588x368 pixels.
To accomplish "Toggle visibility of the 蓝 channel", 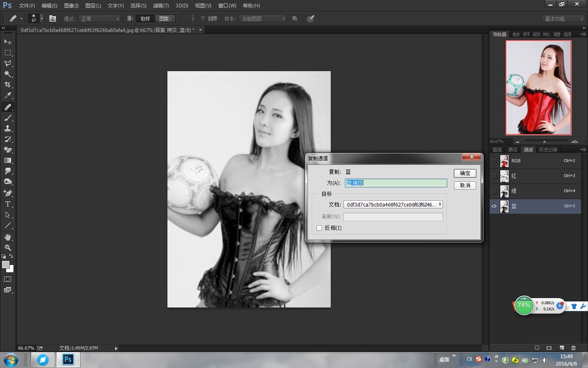I will click(494, 206).
